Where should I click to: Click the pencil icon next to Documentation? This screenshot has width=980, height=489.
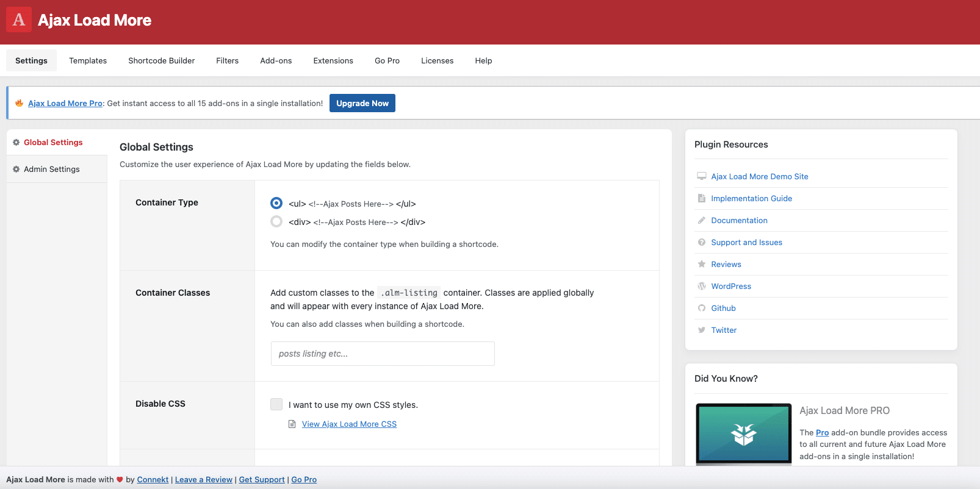[702, 220]
